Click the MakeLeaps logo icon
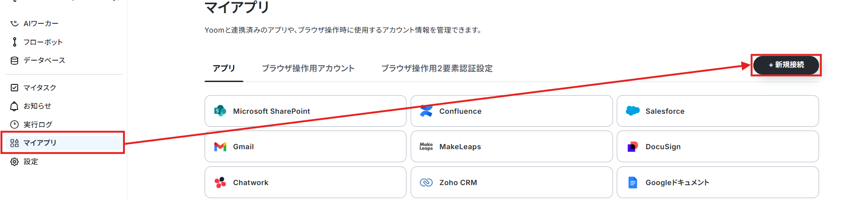Image resolution: width=868 pixels, height=200 pixels. 426,147
